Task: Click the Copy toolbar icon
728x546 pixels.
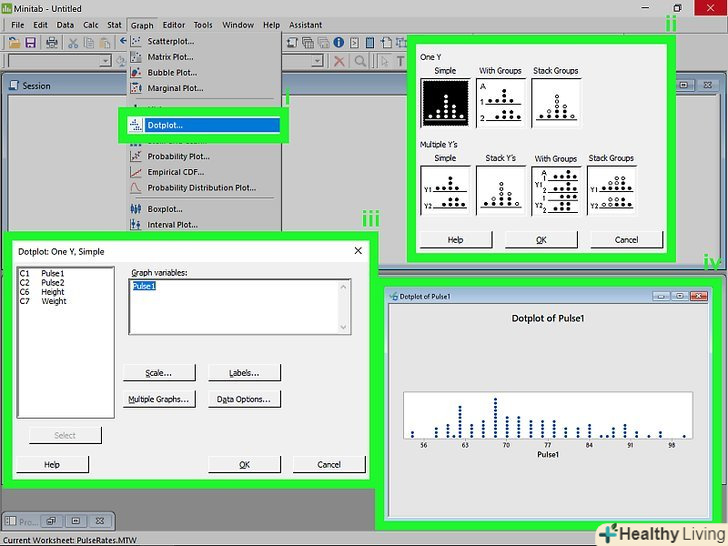Action: coord(89,43)
